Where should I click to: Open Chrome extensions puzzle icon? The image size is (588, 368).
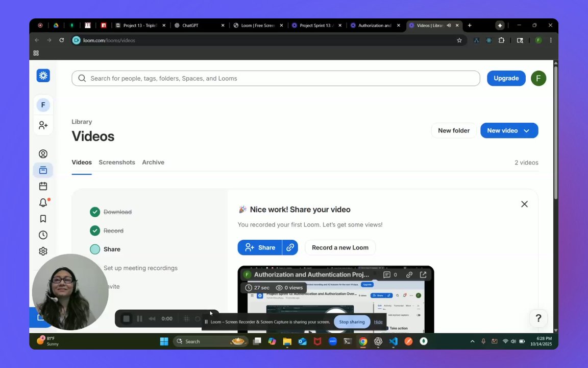(x=501, y=40)
